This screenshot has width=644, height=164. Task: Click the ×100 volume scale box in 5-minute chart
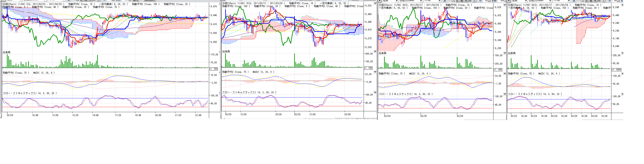pos(214,69)
